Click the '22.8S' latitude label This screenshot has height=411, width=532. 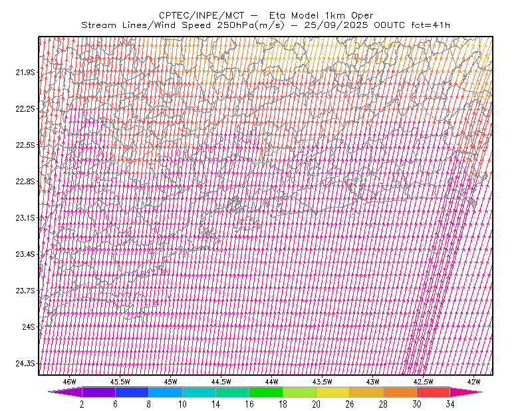click(25, 182)
